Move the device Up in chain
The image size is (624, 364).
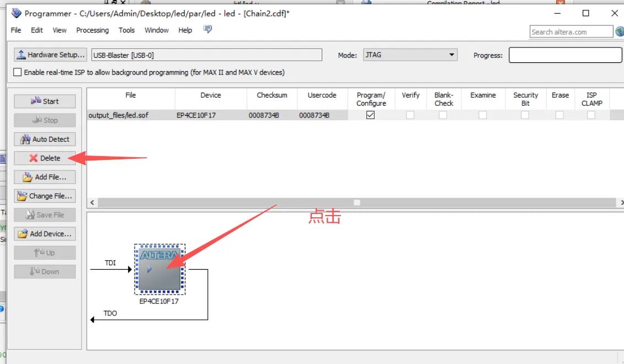tap(45, 253)
